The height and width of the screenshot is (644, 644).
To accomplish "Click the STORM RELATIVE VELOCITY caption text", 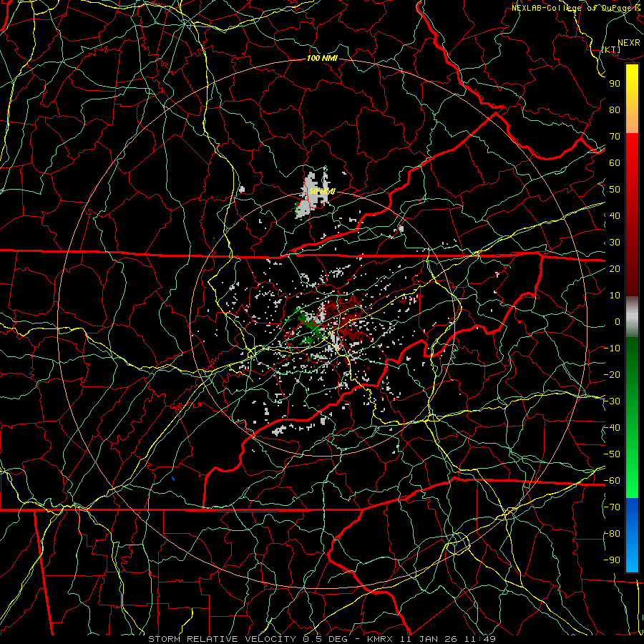I will [x=224, y=639].
